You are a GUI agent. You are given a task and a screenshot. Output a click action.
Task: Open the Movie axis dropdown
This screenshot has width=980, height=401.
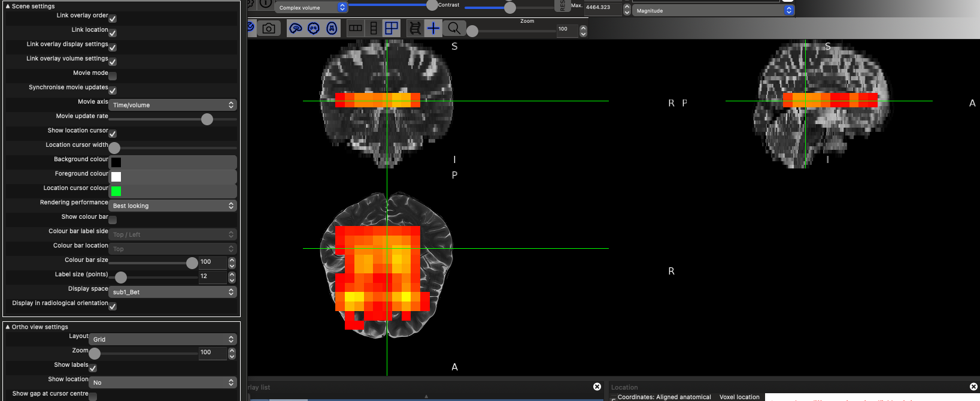tap(172, 105)
